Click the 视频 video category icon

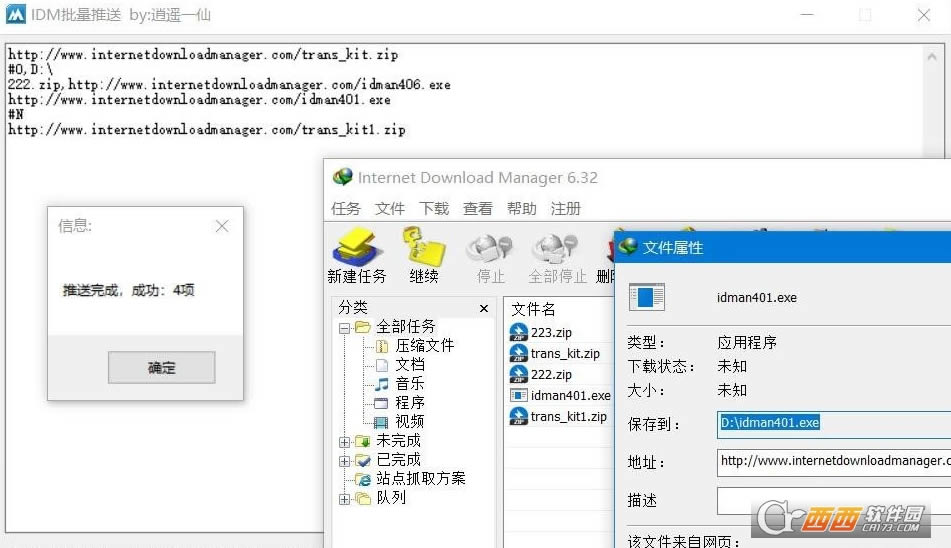[x=381, y=422]
